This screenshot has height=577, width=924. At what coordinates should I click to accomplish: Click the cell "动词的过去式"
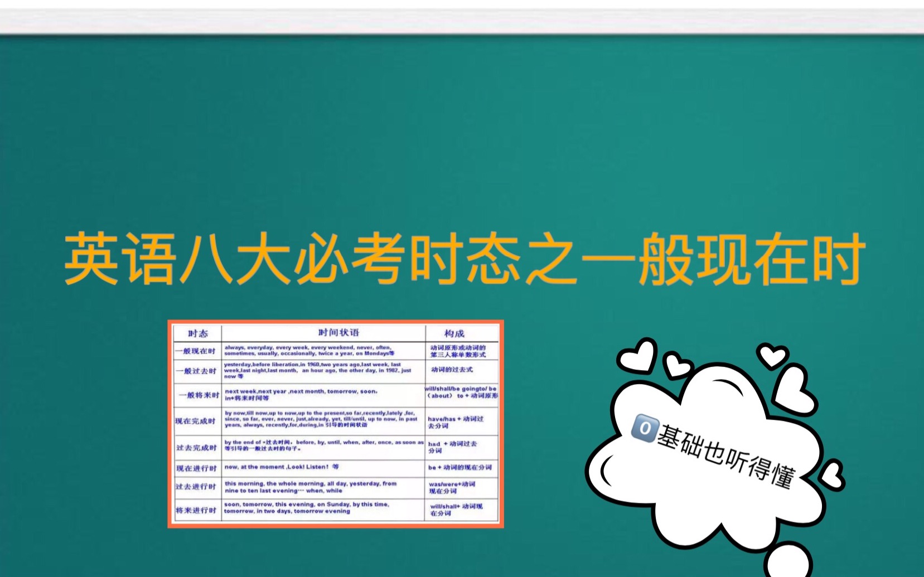pyautogui.click(x=462, y=371)
